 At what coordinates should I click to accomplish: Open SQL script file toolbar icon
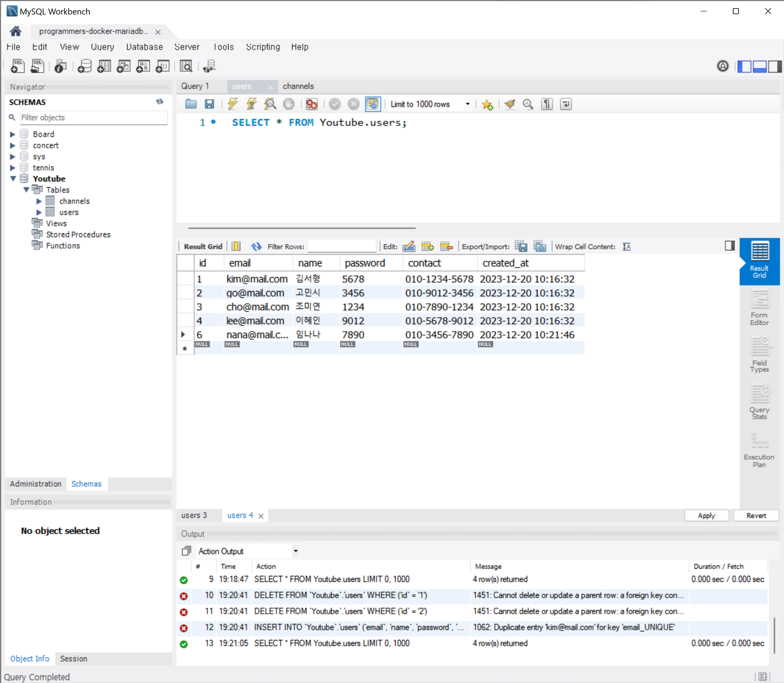pyautogui.click(x=37, y=66)
